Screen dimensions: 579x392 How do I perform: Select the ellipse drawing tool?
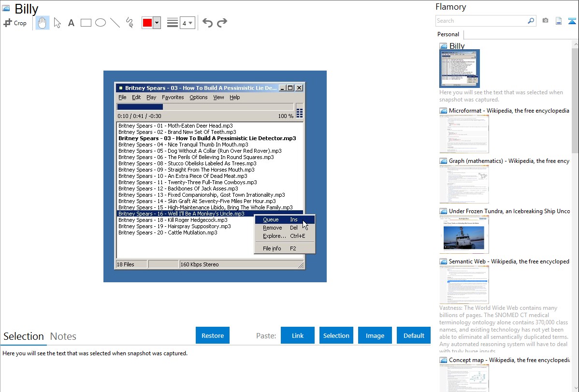coord(101,23)
